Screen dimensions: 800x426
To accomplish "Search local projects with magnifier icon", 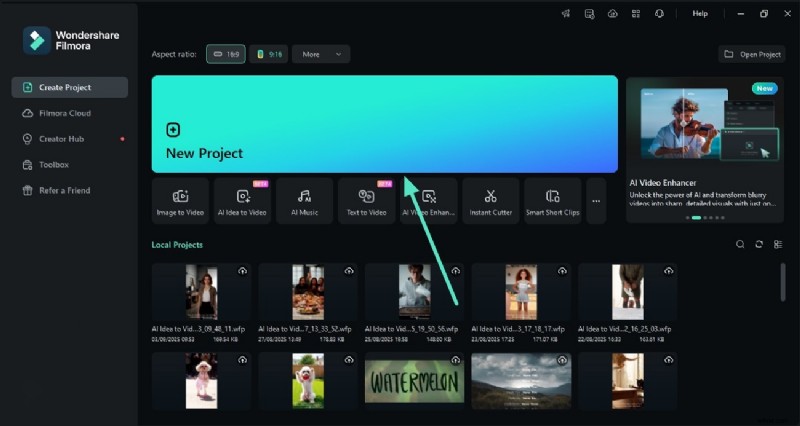I will click(740, 244).
